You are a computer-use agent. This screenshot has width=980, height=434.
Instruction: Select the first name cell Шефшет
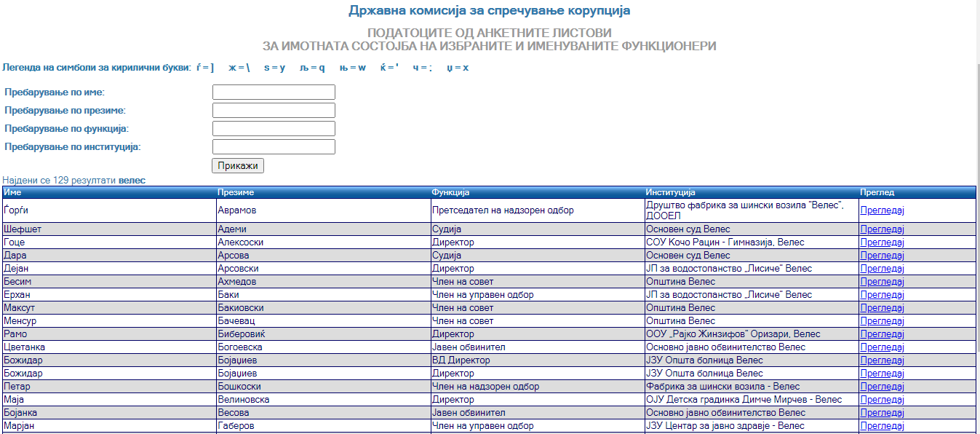click(x=109, y=229)
